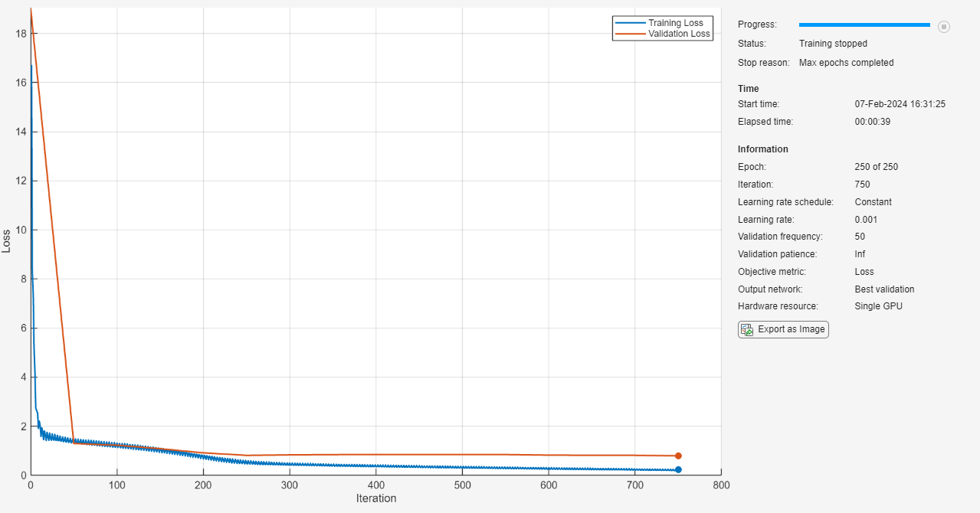Screen dimensions: 980x513
Task: Click the final blue training loss marker
Action: tap(678, 469)
